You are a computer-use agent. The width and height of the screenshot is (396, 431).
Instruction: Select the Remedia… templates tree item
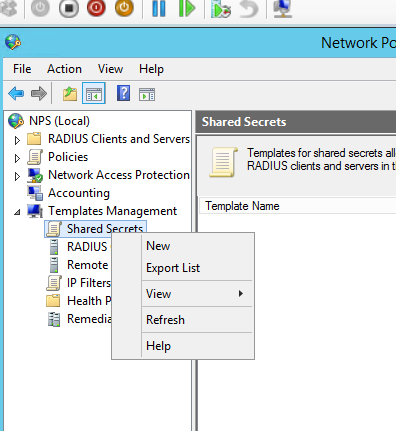click(x=89, y=319)
